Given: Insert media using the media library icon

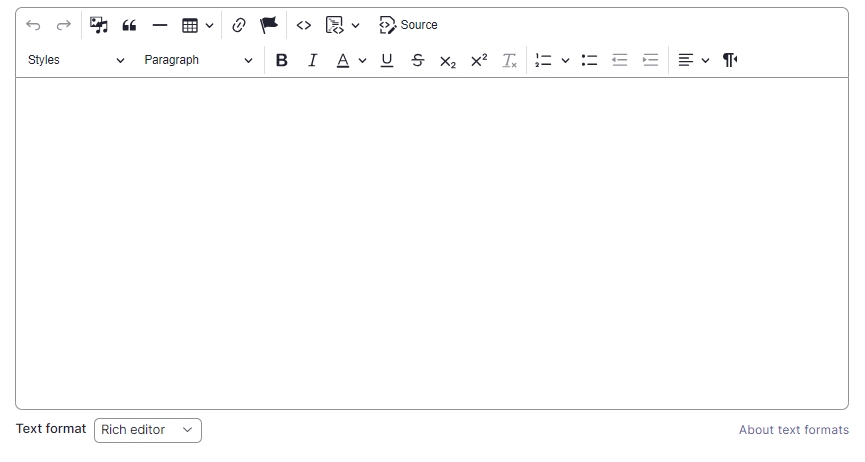Looking at the screenshot, I should 98,25.
